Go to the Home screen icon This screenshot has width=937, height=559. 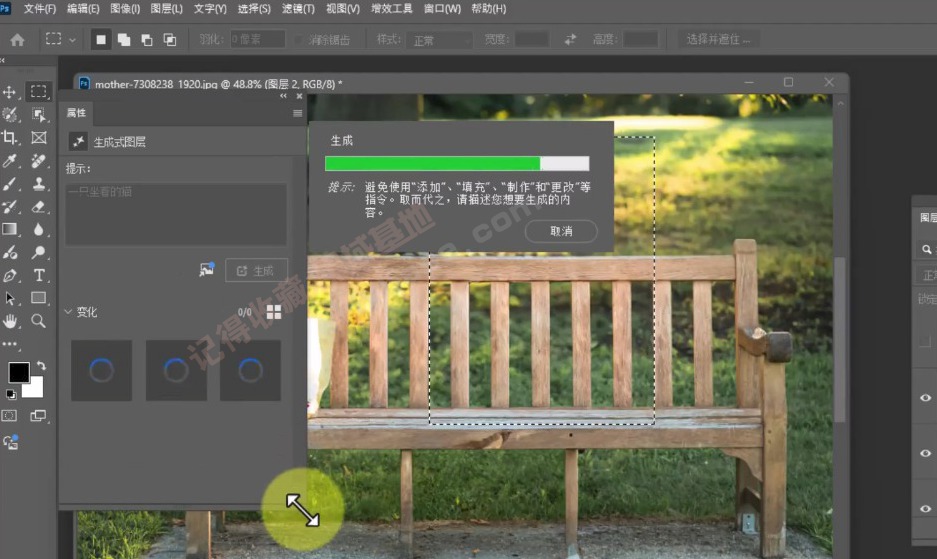point(17,40)
